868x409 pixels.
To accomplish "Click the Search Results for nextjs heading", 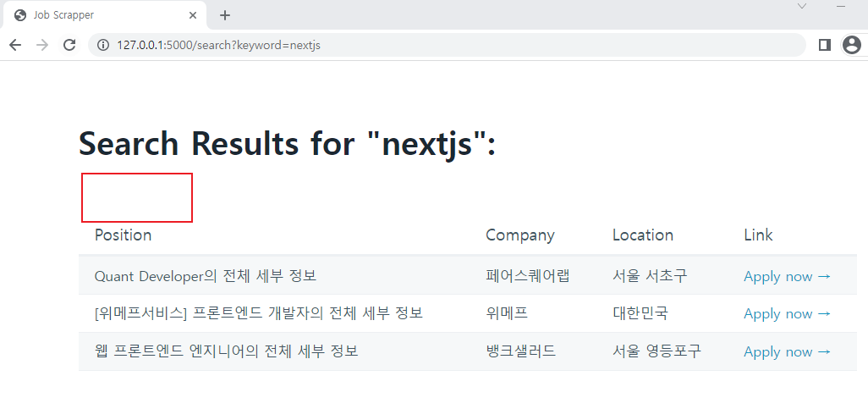I will pyautogui.click(x=288, y=144).
